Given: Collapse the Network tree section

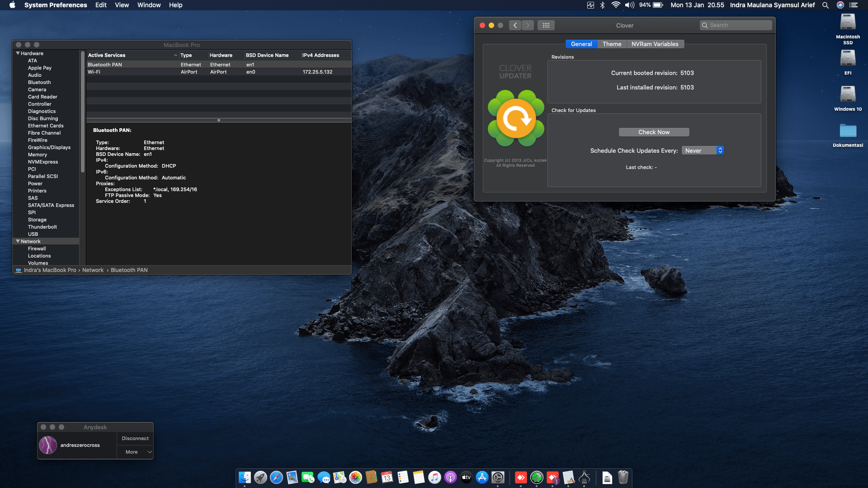Looking at the screenshot, I should (18, 241).
